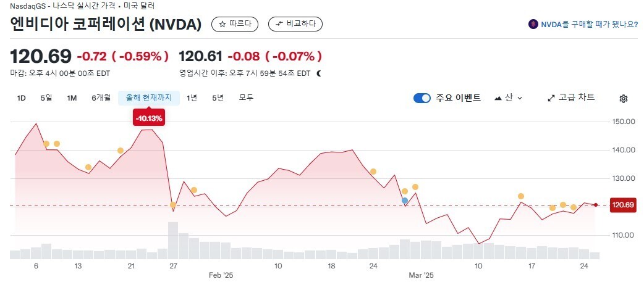Show the 5년 price history
The width and height of the screenshot is (644, 282).
(218, 98)
